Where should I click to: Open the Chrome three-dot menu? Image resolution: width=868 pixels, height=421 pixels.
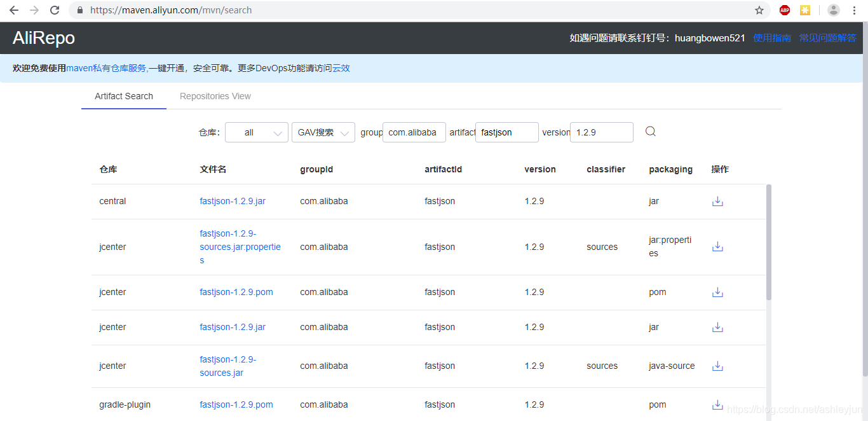click(x=855, y=10)
